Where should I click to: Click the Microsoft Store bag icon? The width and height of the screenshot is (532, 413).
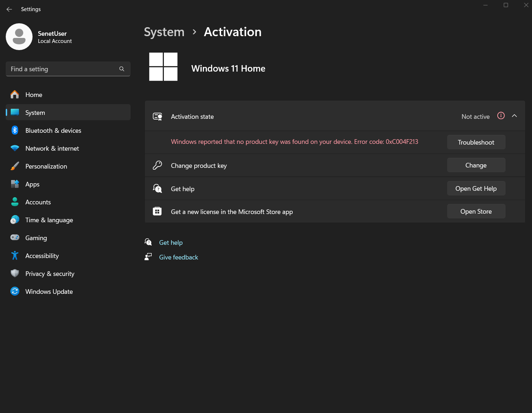157,211
